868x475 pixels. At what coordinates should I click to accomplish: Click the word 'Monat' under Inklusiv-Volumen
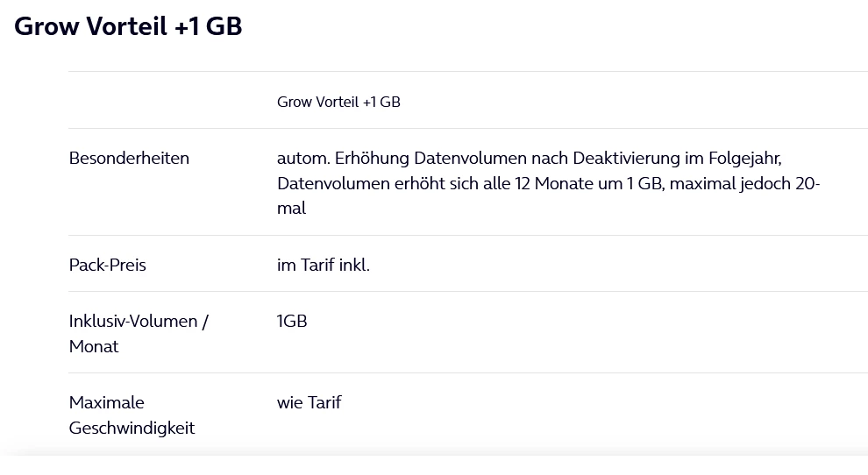click(94, 346)
